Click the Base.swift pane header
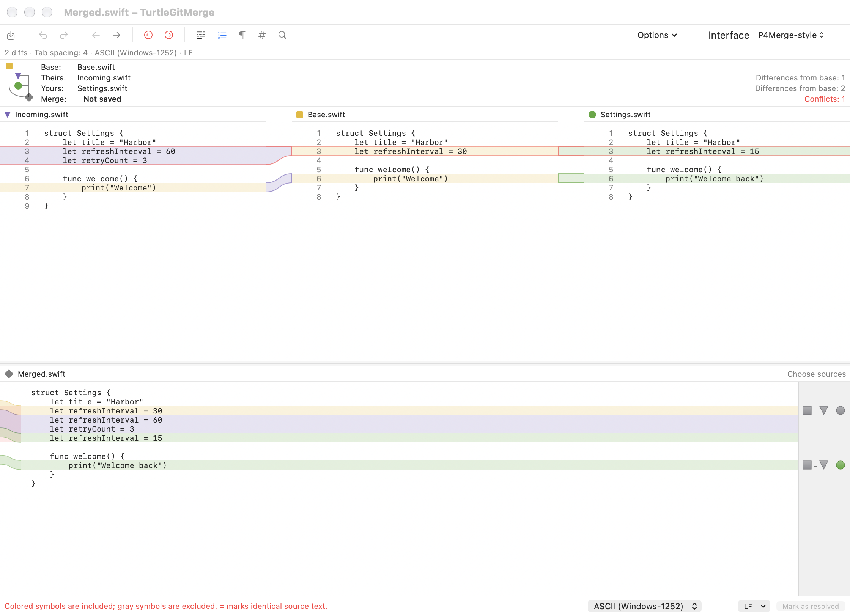This screenshot has height=616, width=850. (x=425, y=115)
